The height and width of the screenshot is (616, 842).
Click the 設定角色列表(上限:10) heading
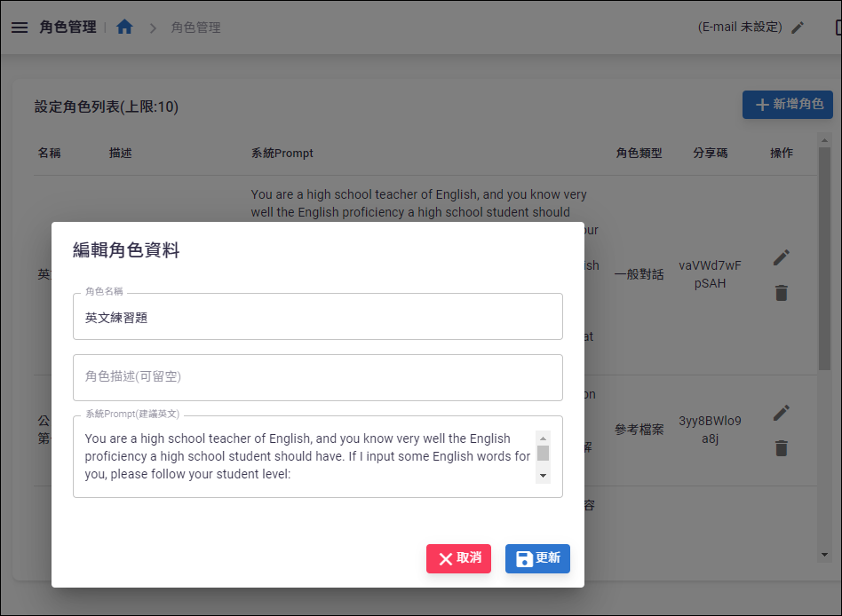click(x=107, y=107)
